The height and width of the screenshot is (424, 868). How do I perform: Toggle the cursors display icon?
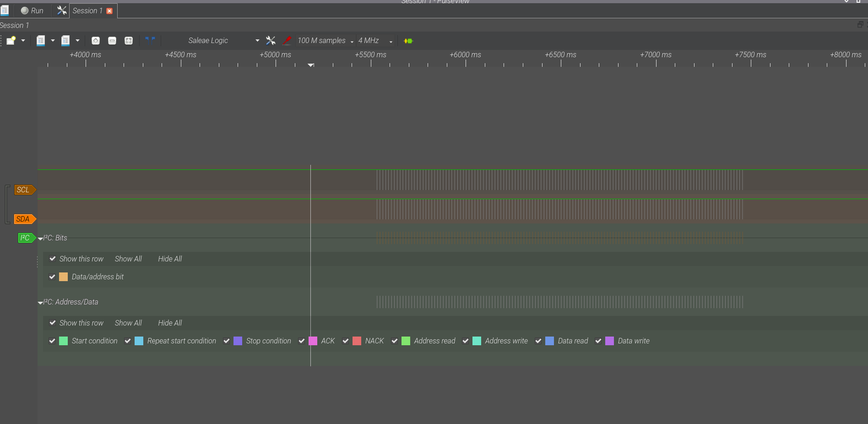tap(150, 40)
